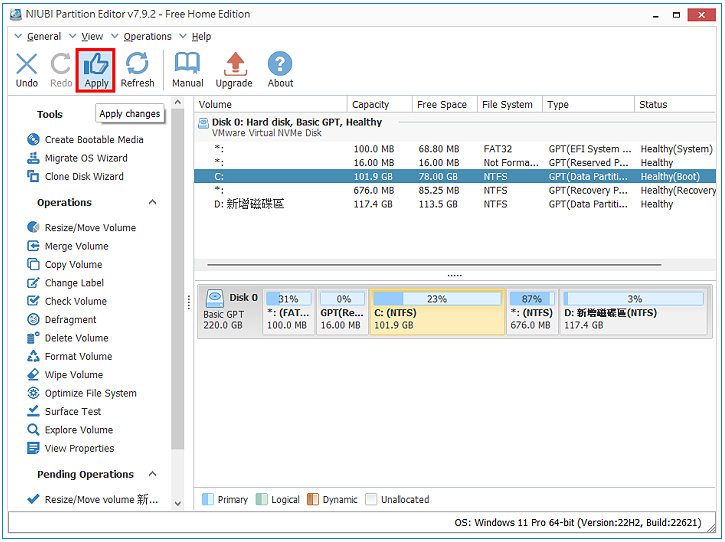
Task: Click the Disk 0 drive icon in disk map
Action: [215, 298]
